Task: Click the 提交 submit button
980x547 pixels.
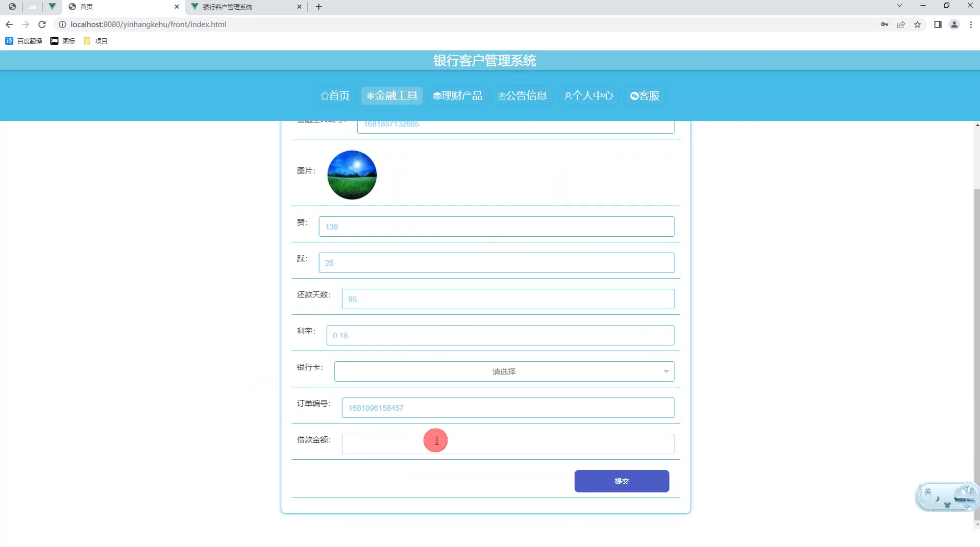Action: [x=621, y=481]
